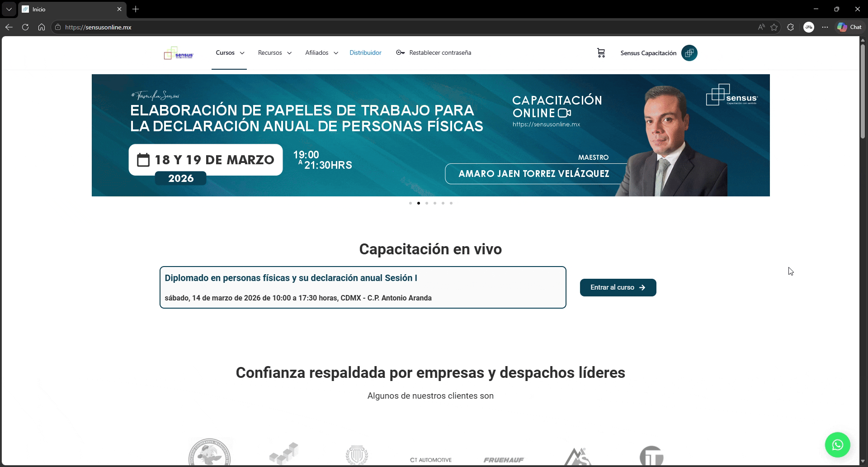Click the browser refresh icon
This screenshot has width=868, height=467.
click(x=25, y=27)
